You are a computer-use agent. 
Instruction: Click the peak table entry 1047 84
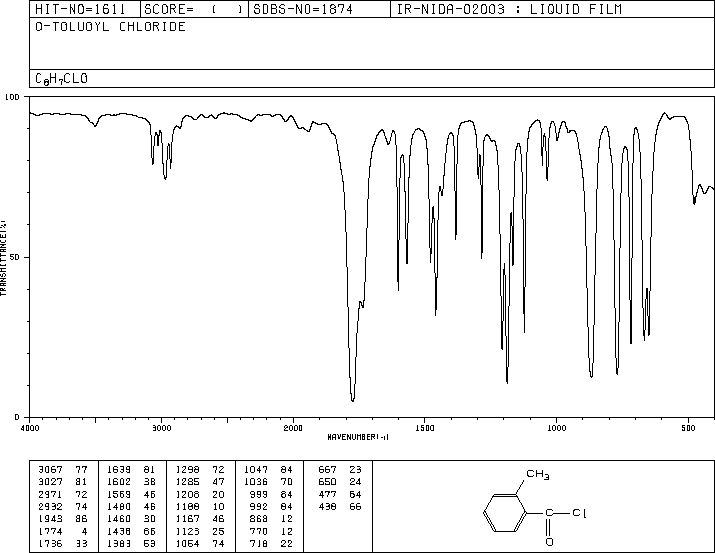269,470
